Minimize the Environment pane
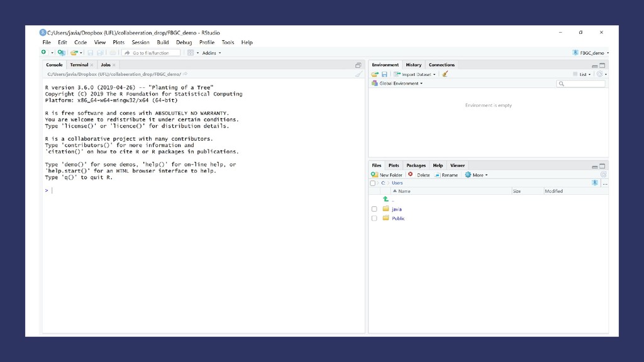This screenshot has height=362, width=644. (x=594, y=65)
